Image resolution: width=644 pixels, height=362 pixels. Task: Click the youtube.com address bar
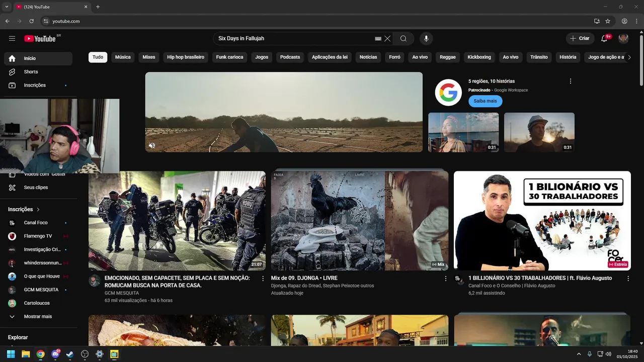[317, 21]
